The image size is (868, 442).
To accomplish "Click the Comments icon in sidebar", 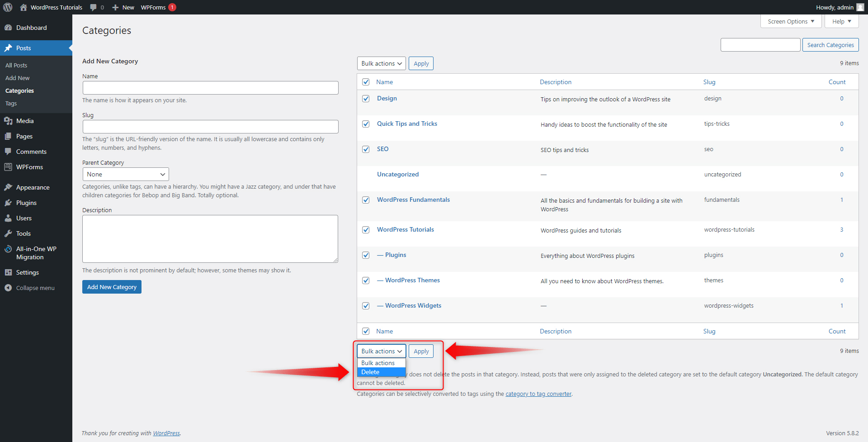I will tap(8, 152).
